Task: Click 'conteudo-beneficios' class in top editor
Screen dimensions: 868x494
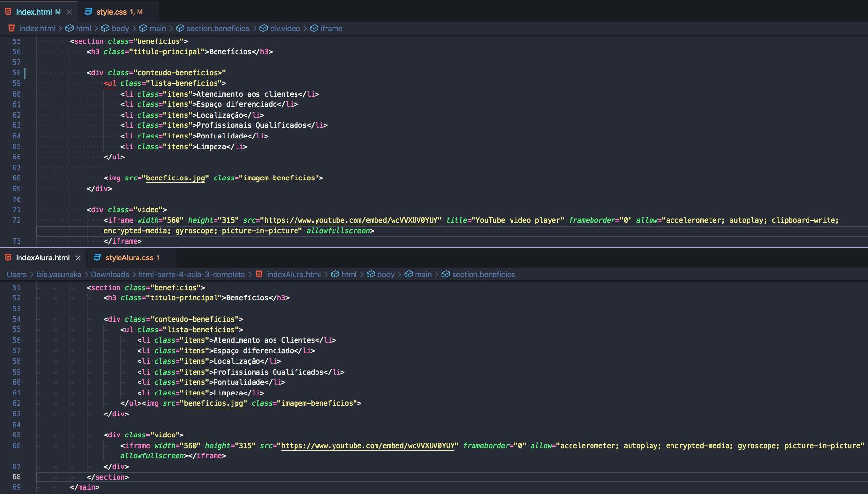Action: tap(178, 73)
